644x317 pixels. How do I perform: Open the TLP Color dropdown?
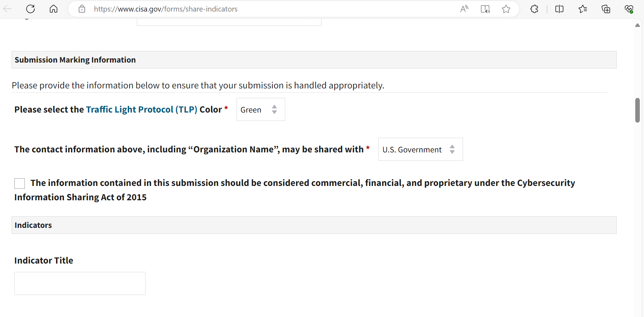(x=261, y=110)
